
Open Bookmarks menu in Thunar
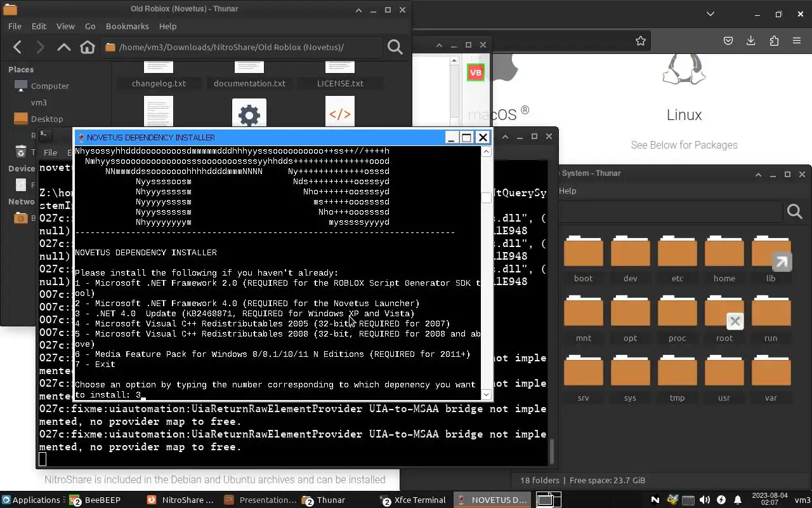tap(128, 26)
